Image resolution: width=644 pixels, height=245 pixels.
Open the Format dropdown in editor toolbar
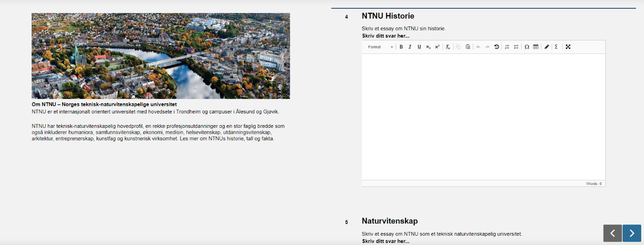(380, 47)
